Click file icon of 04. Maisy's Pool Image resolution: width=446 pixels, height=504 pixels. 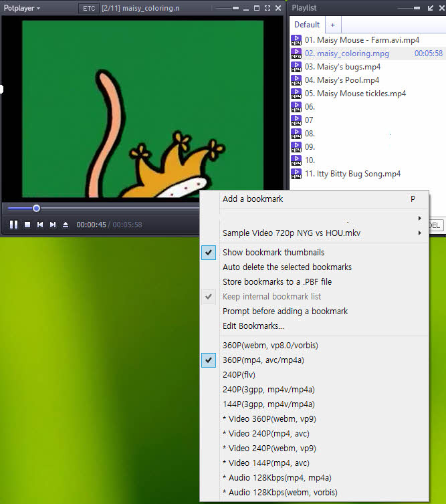296,80
